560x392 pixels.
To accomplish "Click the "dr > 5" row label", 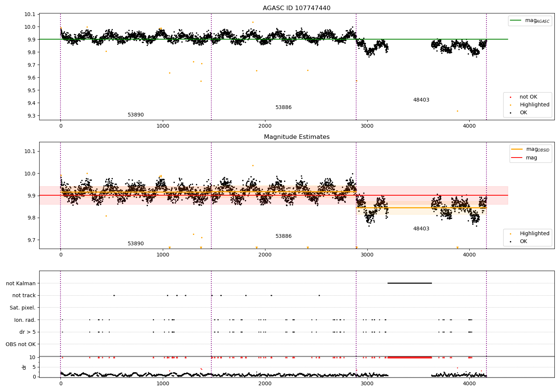I will click(x=27, y=332).
